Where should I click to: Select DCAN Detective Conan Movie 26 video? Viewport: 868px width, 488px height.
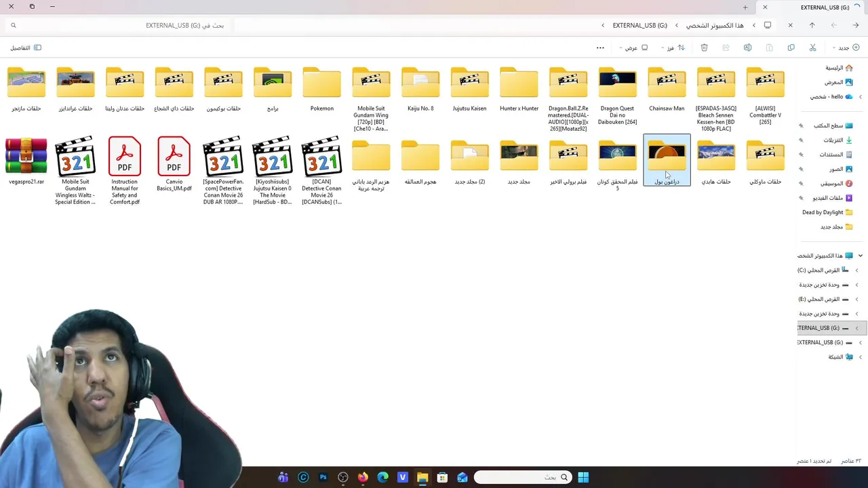(x=322, y=171)
